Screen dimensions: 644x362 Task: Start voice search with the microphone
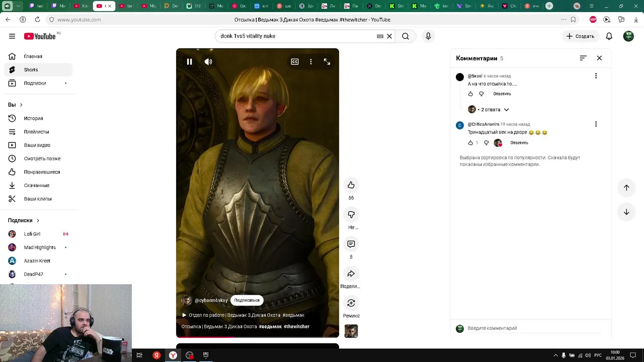[x=428, y=36]
